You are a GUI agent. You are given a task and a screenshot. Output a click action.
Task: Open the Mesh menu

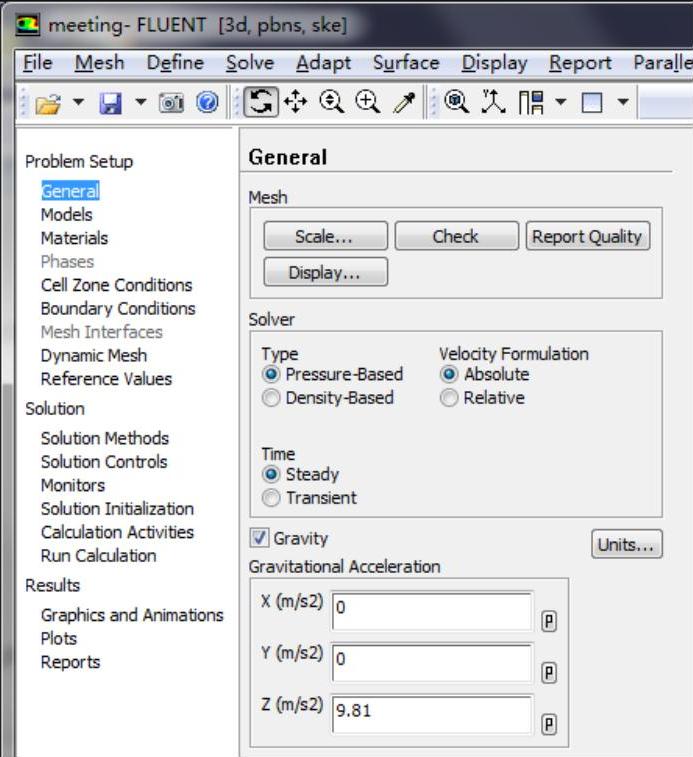coord(99,63)
